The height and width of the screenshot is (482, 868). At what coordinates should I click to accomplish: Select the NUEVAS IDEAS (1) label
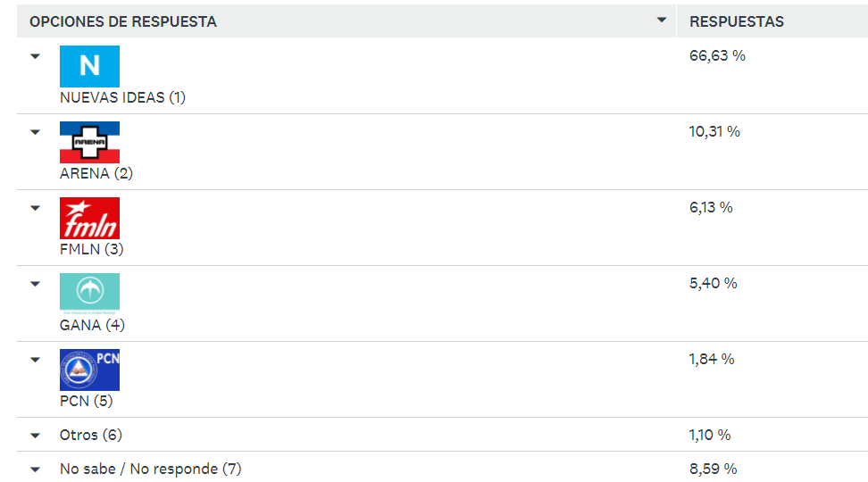[122, 97]
